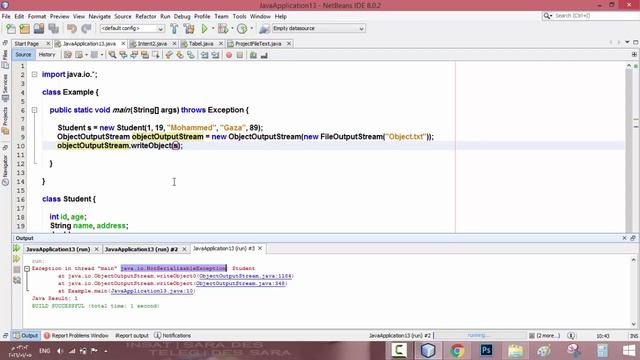Open editor documents list dropdown arrow
This screenshot has width=640, height=360.
[x=627, y=42]
